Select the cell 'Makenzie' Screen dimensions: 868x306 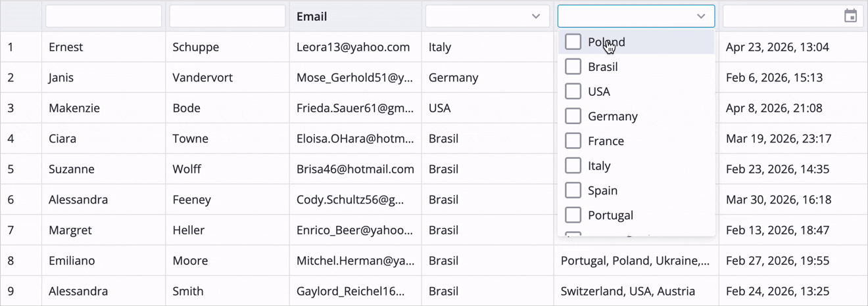tap(103, 108)
